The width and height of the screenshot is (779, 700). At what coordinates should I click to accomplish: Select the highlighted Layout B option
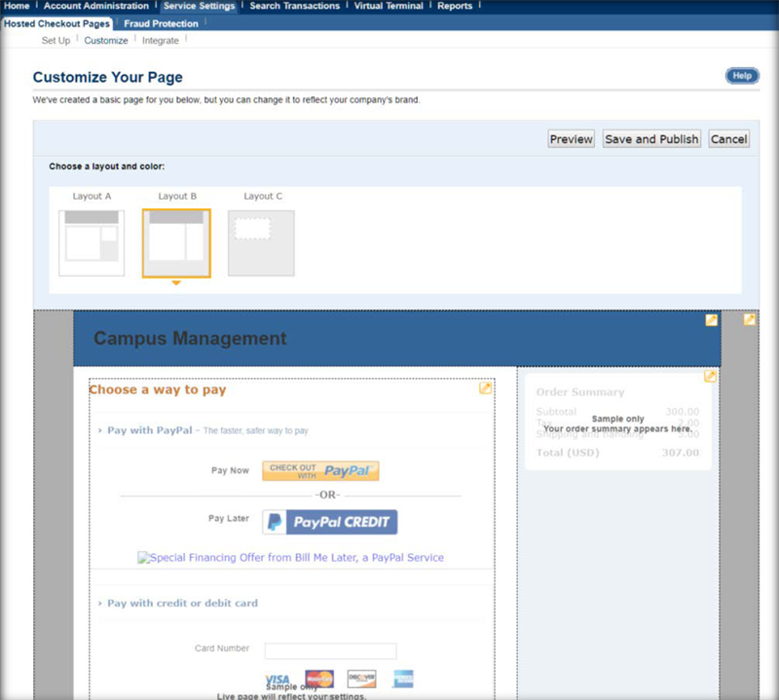click(176, 243)
